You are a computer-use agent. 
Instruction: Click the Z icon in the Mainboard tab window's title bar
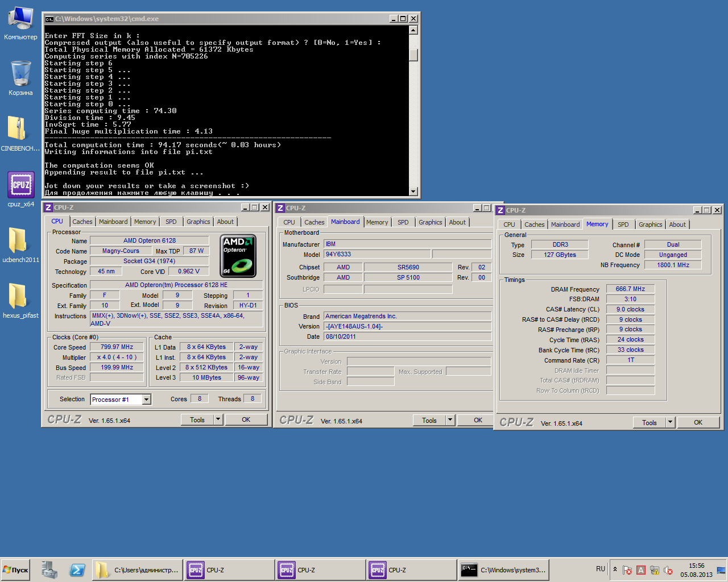[x=280, y=208]
